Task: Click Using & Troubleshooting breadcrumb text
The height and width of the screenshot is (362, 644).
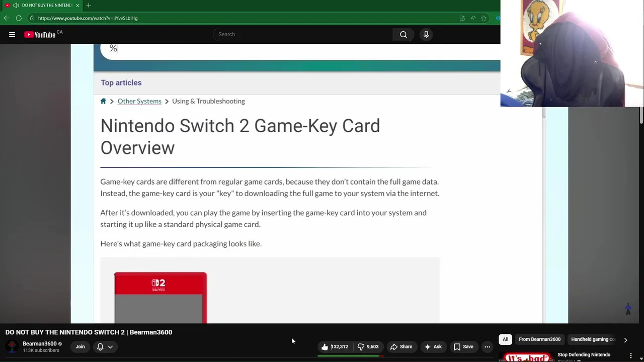Action: pyautogui.click(x=208, y=101)
